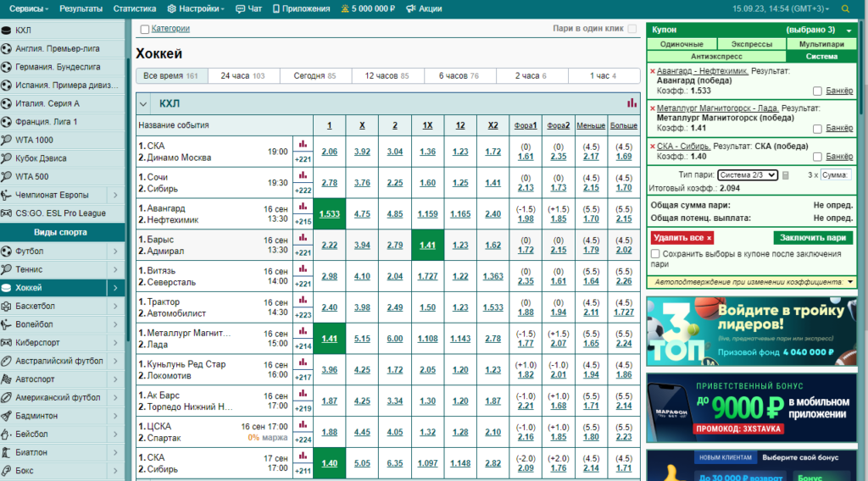Open Система 2/3 bet type dropdown
Viewport: 868px width, 481px height.
point(748,175)
